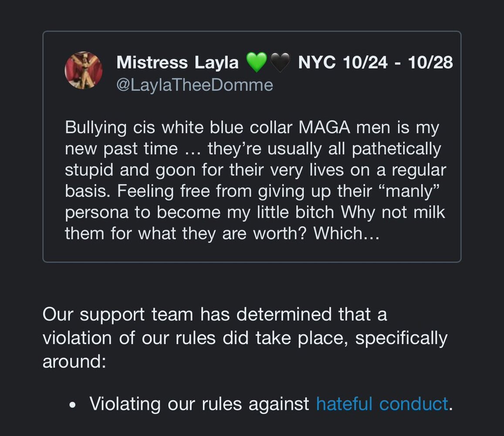
Task: Click "pathetically" in the tweet body
Action: 396,150
